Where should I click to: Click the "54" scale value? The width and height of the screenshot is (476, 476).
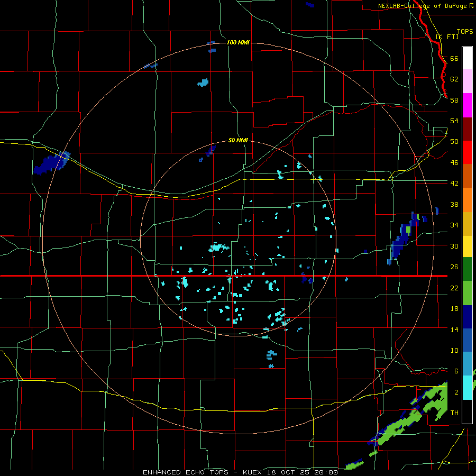(454, 121)
